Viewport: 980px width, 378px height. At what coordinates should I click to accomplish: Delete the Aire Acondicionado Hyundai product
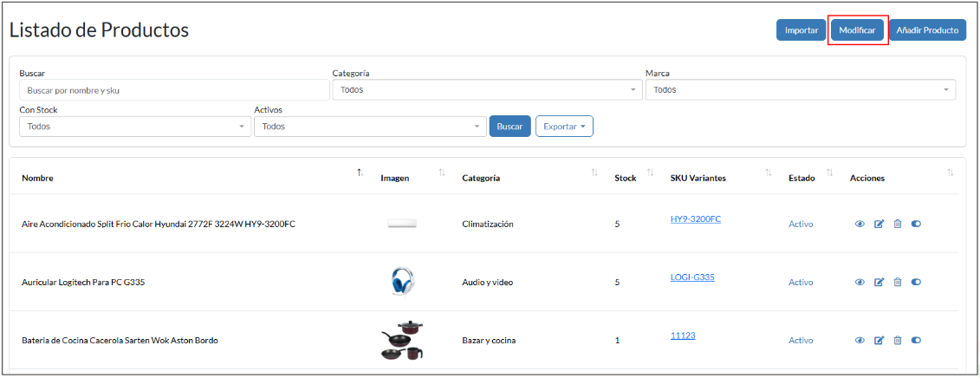click(898, 224)
